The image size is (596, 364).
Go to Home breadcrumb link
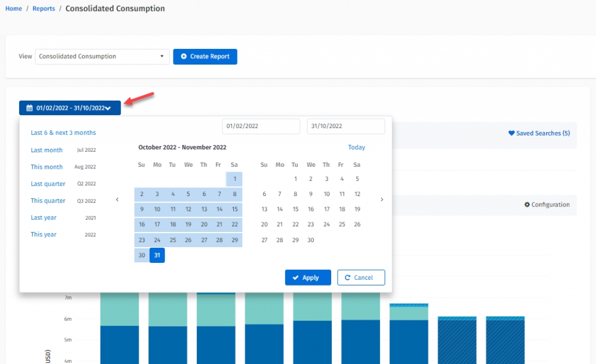coord(13,9)
